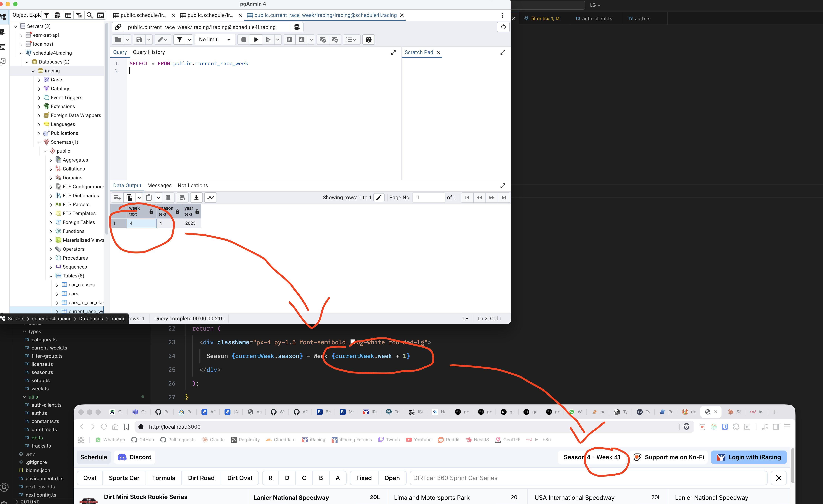Toggle the Dirt Road category filter
Screen dimensions: 823x504
pyautogui.click(x=201, y=478)
